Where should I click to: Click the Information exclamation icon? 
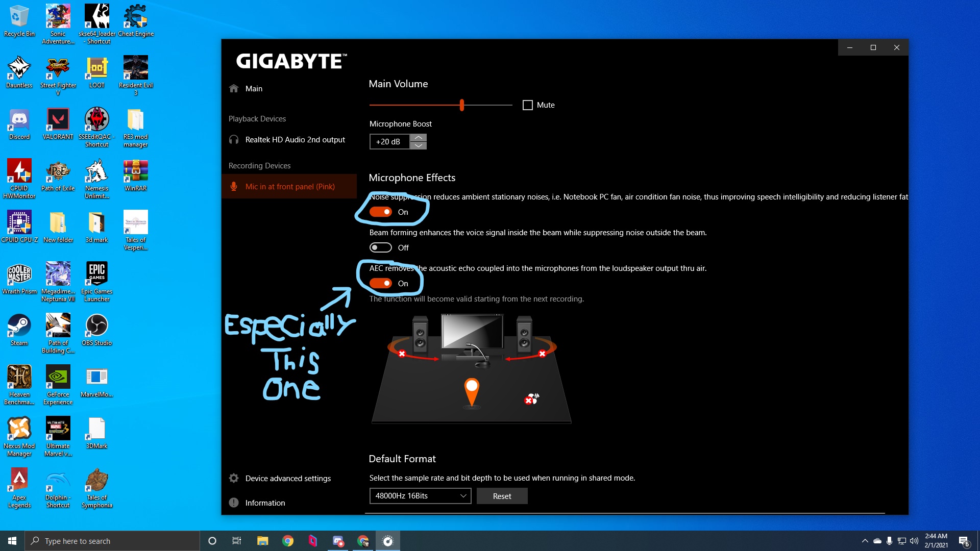[234, 503]
